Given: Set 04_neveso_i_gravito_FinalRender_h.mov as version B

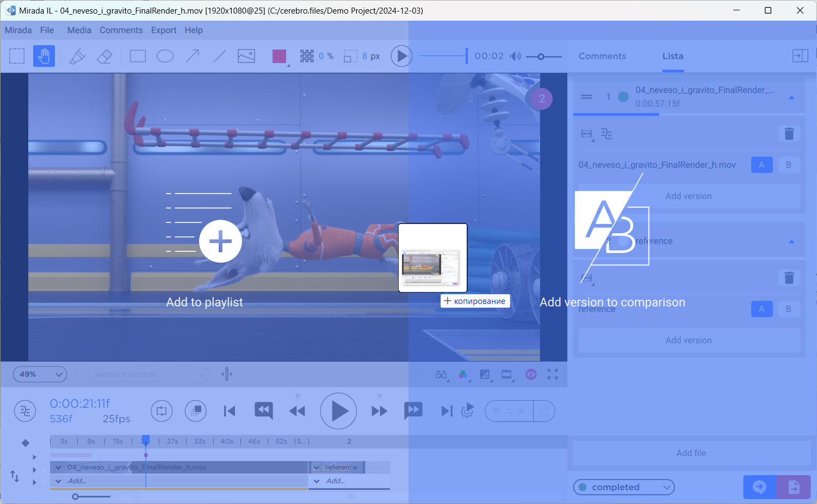Looking at the screenshot, I should point(789,165).
